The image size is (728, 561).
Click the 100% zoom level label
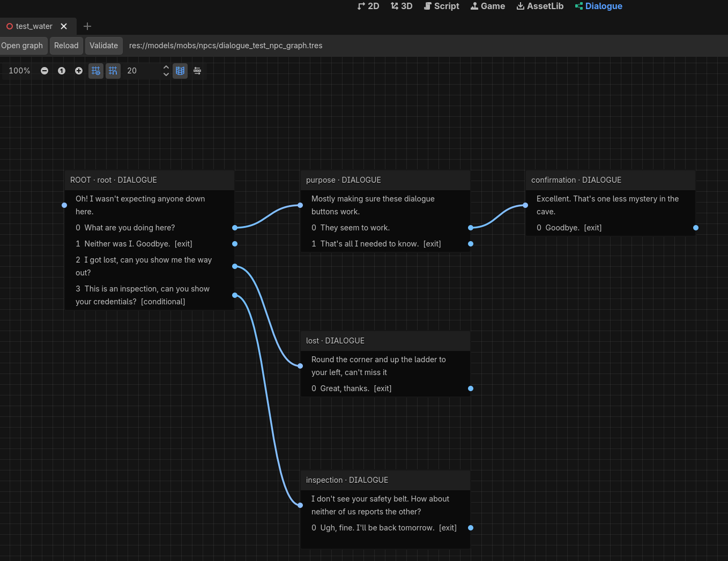(x=19, y=71)
